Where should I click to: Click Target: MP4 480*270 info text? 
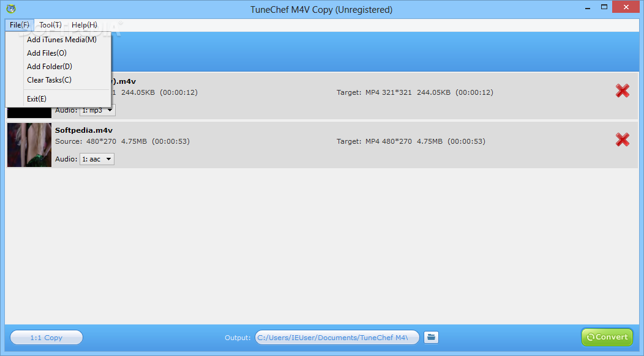[411, 141]
